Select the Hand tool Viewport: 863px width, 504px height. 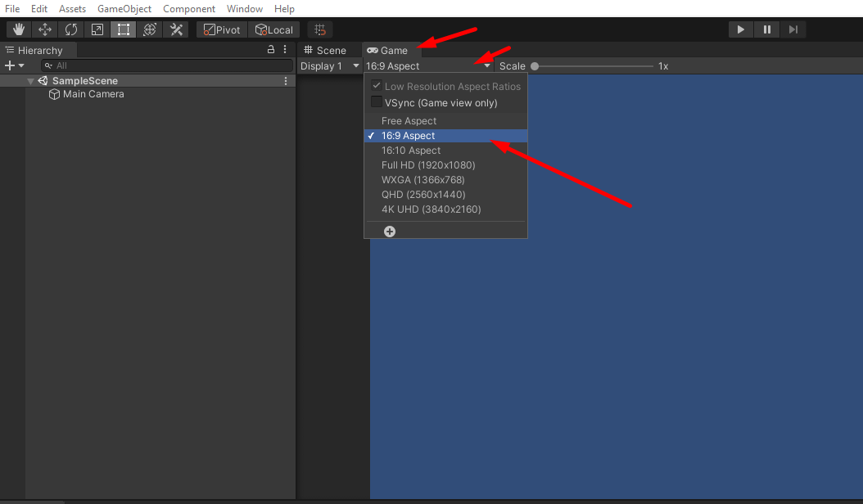[19, 29]
